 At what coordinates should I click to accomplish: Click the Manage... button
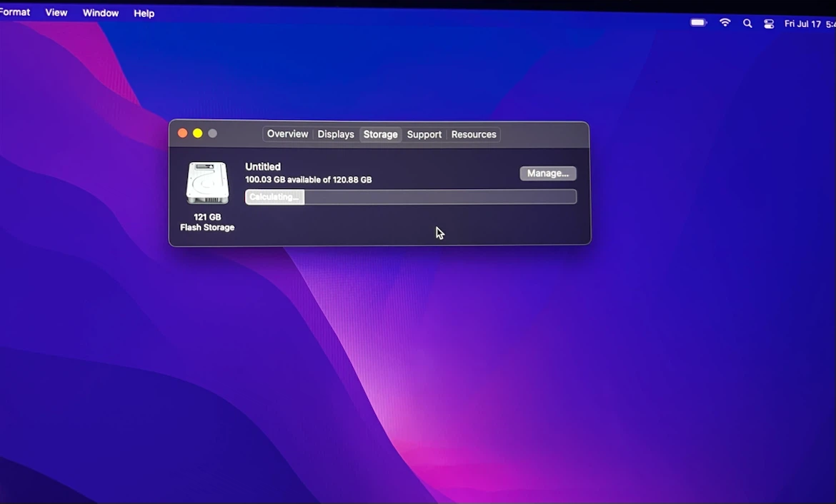[548, 173]
